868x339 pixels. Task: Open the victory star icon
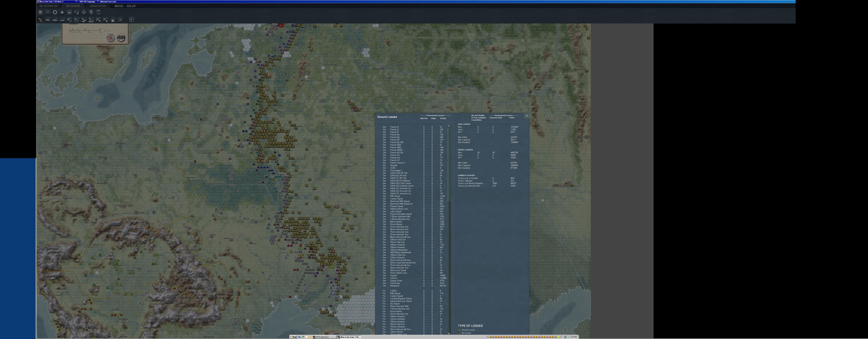pyautogui.click(x=62, y=13)
